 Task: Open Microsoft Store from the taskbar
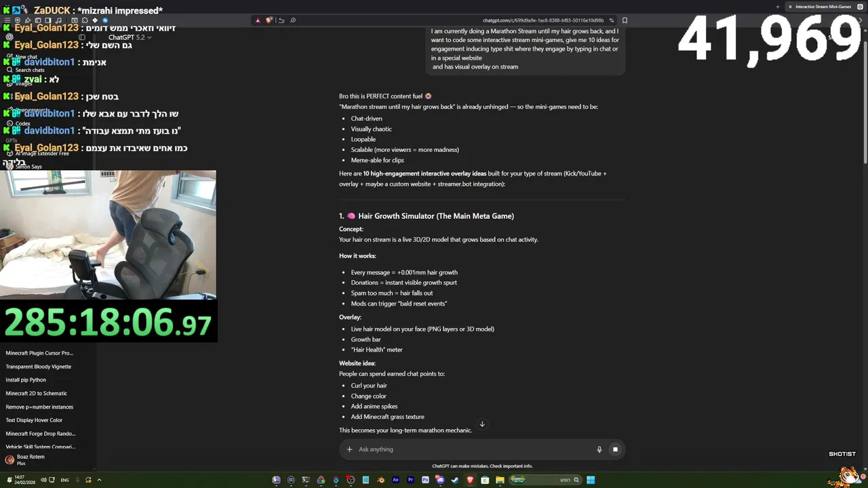tap(485, 480)
